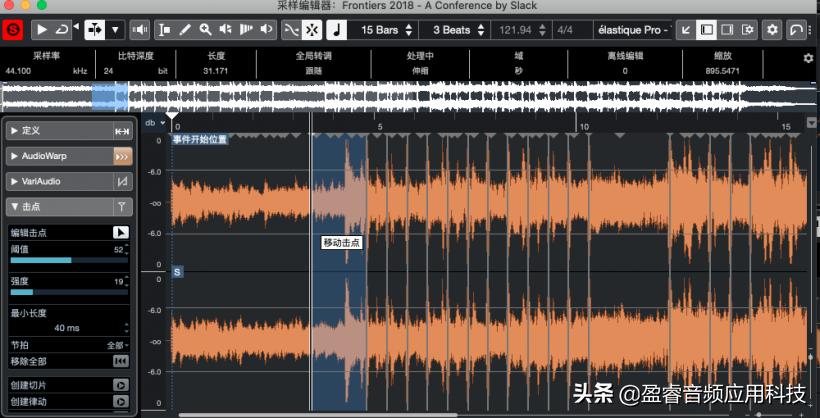This screenshot has width=820, height=418.
Task: Open the élastique Pro algorithm dropdown
Action: [x=633, y=30]
